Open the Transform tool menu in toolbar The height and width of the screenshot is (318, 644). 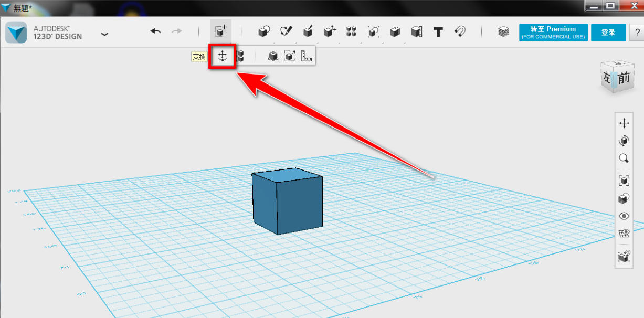pyautogui.click(x=221, y=31)
